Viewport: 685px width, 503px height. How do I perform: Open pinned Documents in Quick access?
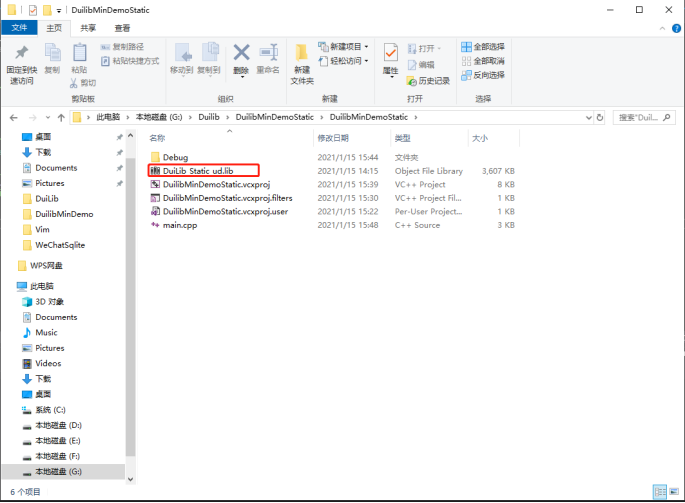(x=56, y=168)
